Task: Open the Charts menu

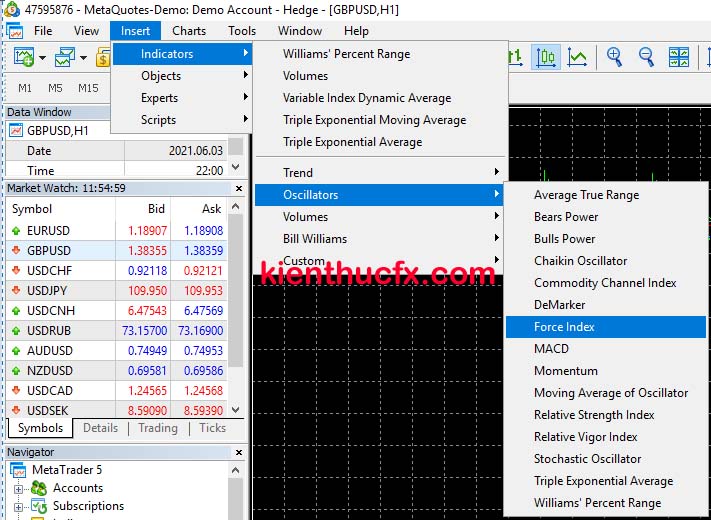Action: click(188, 31)
